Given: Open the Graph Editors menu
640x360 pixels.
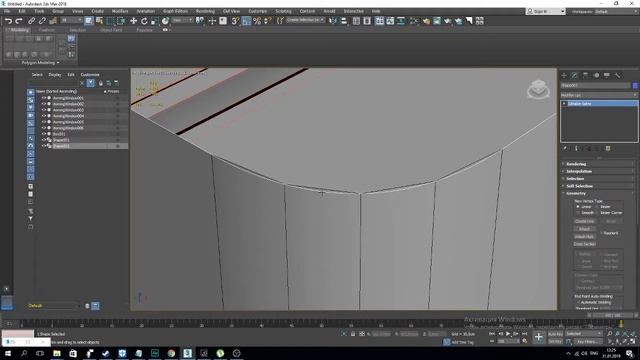Looking at the screenshot, I should pos(175,11).
